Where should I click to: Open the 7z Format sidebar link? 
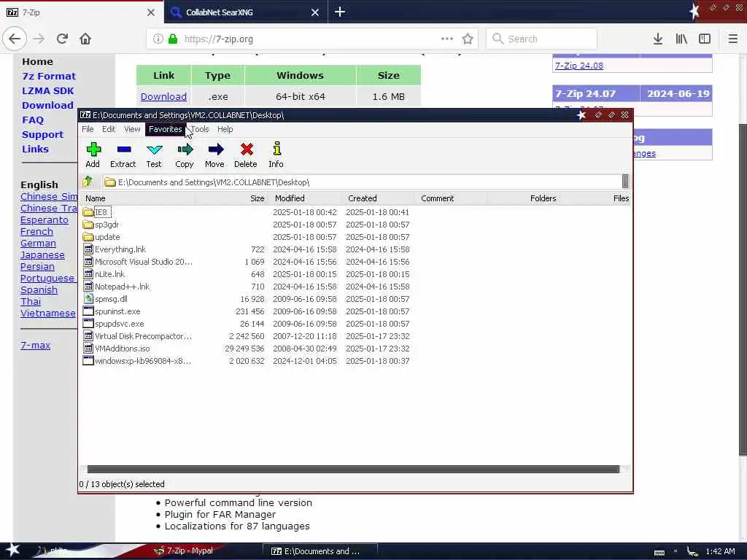tap(49, 76)
